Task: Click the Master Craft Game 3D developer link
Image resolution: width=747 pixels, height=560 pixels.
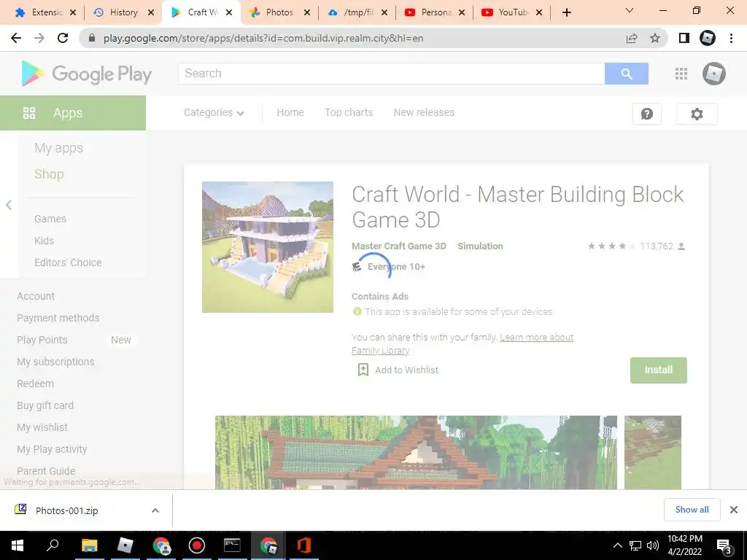Action: click(x=399, y=246)
